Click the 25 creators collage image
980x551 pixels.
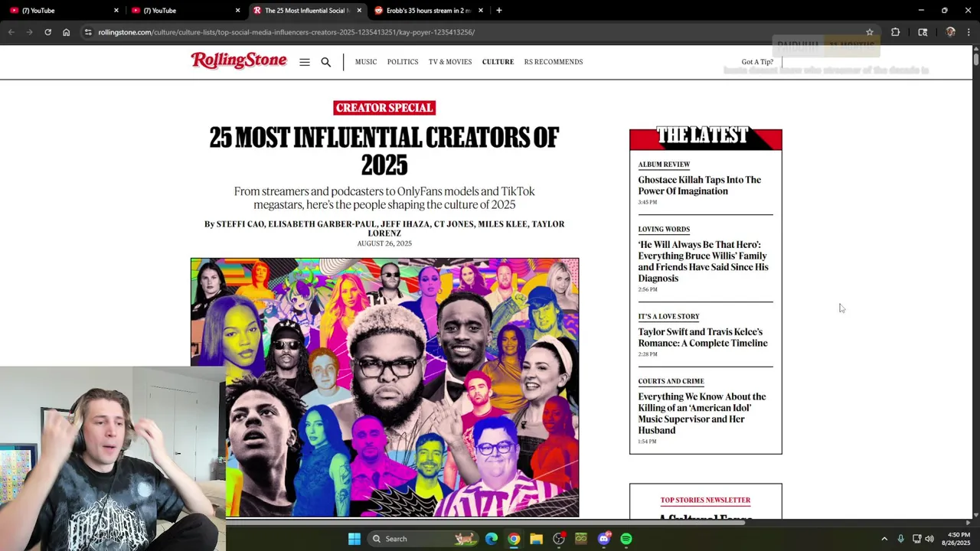[x=384, y=388]
